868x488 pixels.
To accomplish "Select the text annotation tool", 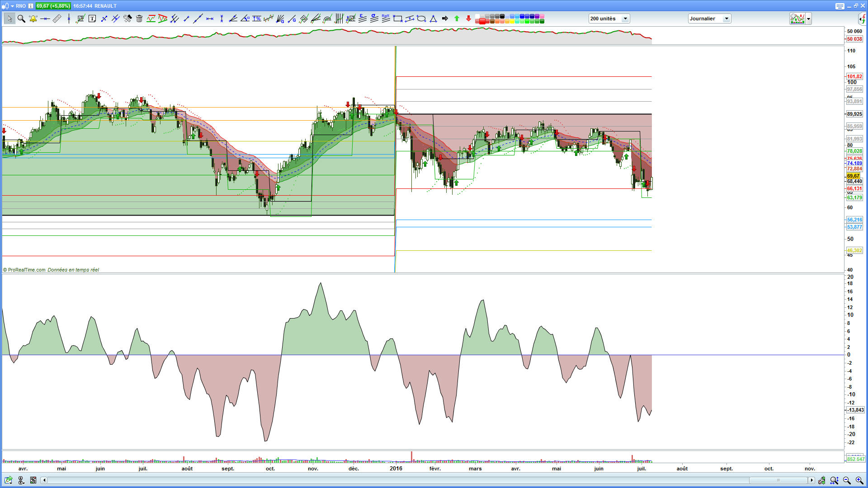I will click(x=92, y=19).
